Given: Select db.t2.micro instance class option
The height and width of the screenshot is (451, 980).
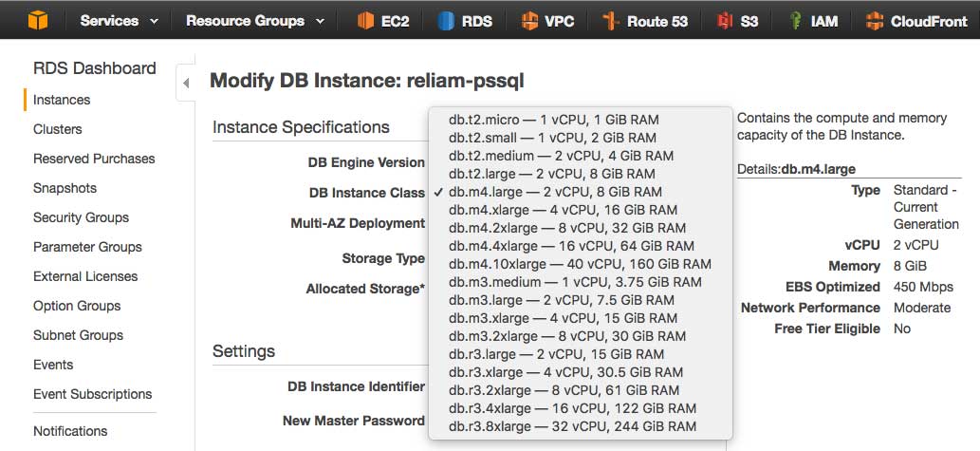Looking at the screenshot, I should pyautogui.click(x=553, y=120).
